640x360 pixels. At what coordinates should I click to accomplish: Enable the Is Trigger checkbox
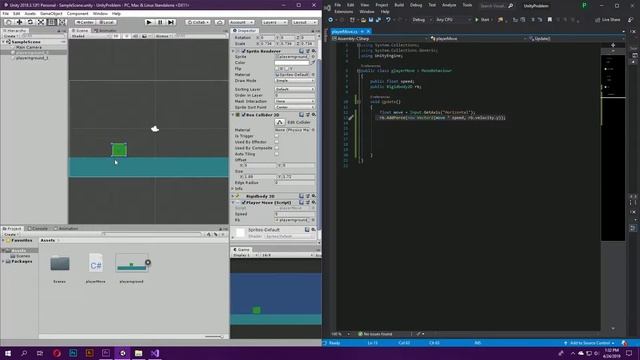coord(277,136)
